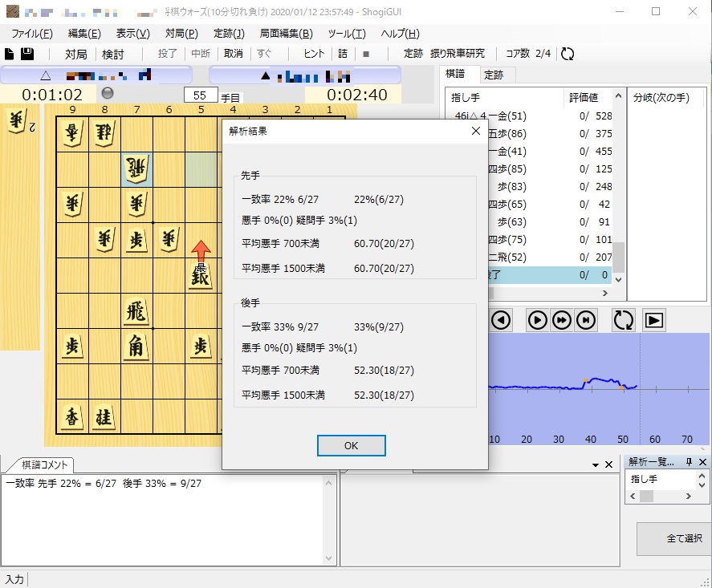
Task: Click the move list horizontal scroll right arrow
Action: (x=604, y=293)
